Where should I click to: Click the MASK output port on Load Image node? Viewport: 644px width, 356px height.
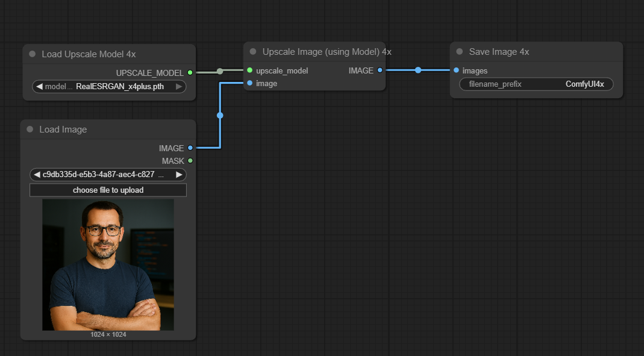click(190, 161)
